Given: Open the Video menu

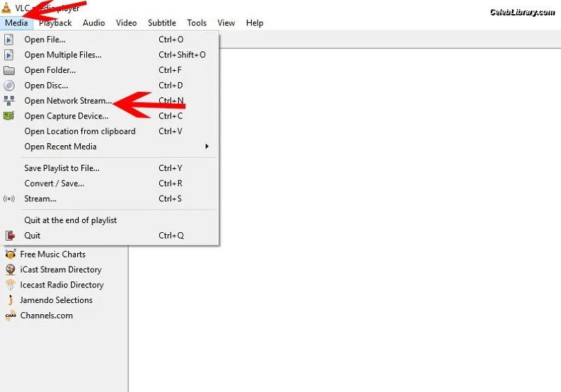Looking at the screenshot, I should (126, 23).
